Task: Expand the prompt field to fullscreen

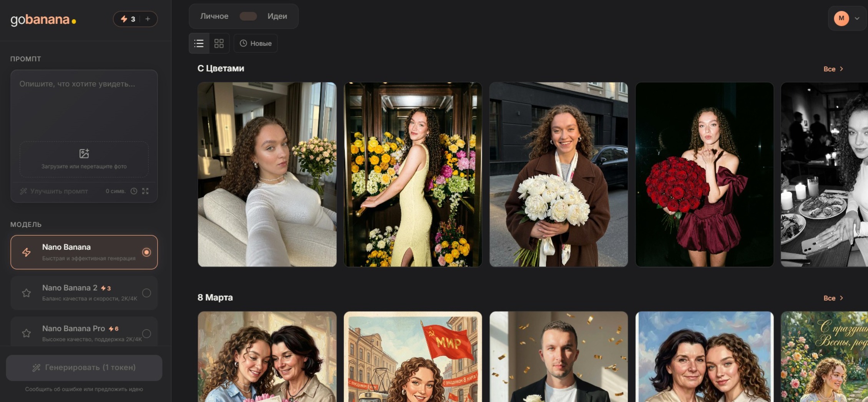Action: click(x=145, y=191)
